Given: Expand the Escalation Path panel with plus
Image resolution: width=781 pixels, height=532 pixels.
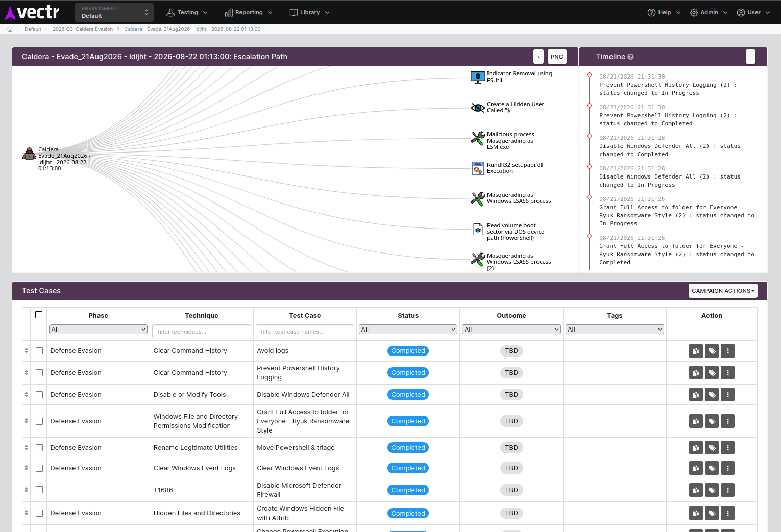Looking at the screenshot, I should tap(539, 57).
